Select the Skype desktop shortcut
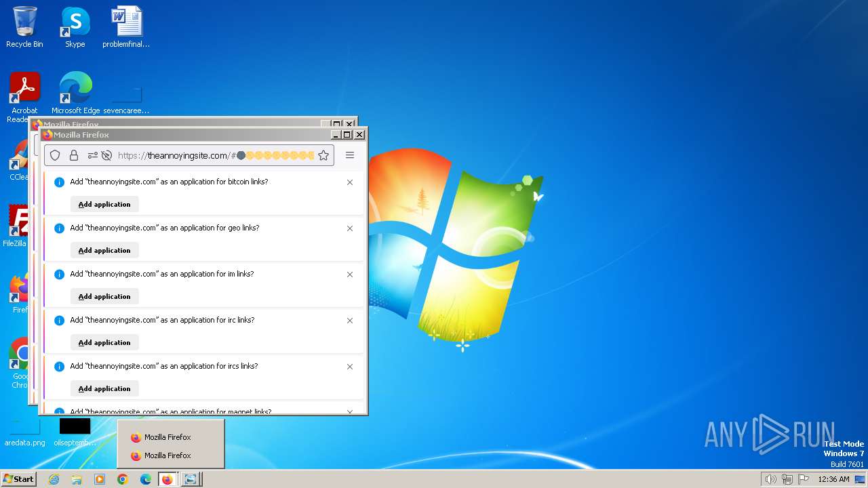The height and width of the screenshot is (488, 868). tap(75, 28)
